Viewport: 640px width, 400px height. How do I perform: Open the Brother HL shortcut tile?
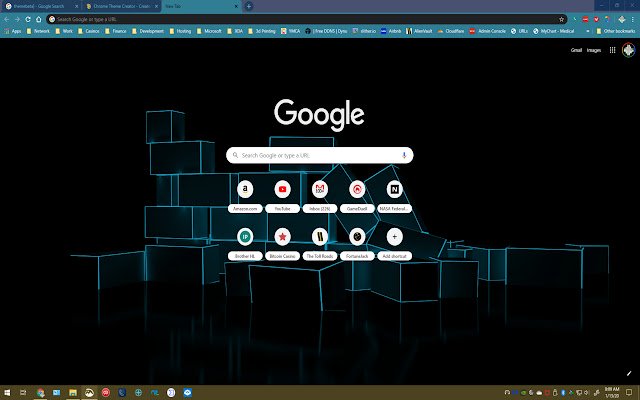245,244
